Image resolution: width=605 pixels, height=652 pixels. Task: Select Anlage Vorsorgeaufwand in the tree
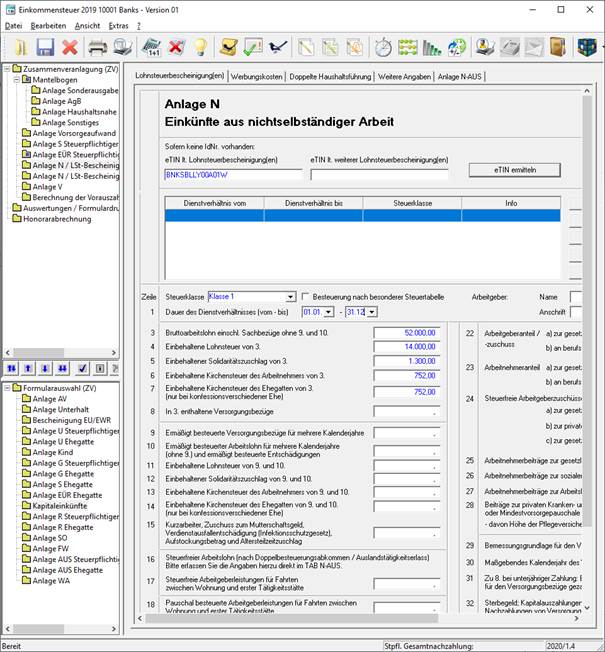point(74,133)
